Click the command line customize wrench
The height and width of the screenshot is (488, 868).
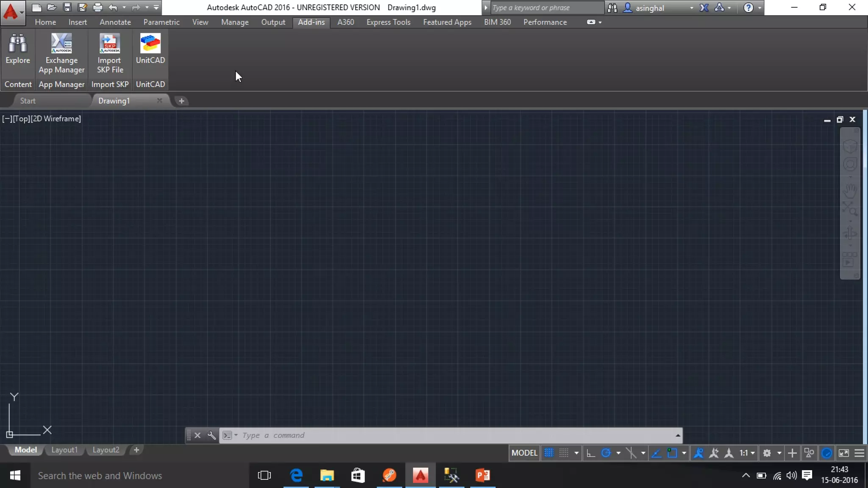(211, 435)
